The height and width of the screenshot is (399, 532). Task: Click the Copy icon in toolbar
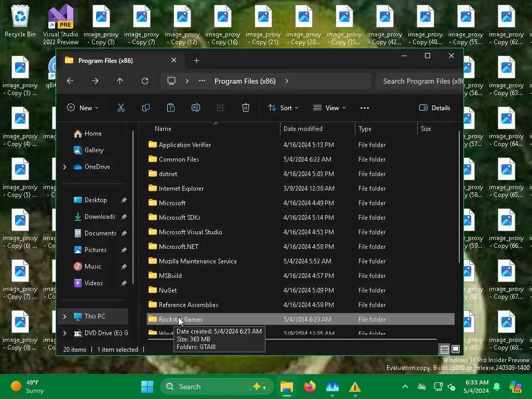[146, 108]
